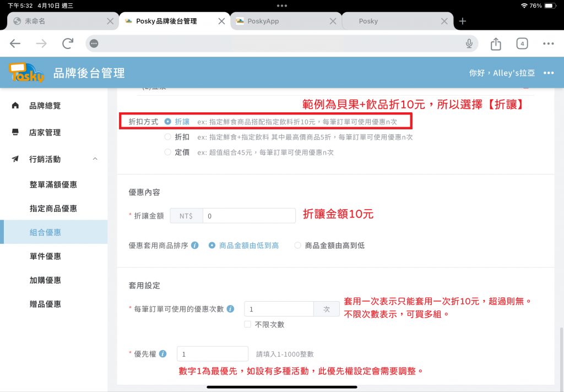The width and height of the screenshot is (564, 392).
Task: Click the paper-plane icon beside 行銷活動
Action: click(15, 159)
